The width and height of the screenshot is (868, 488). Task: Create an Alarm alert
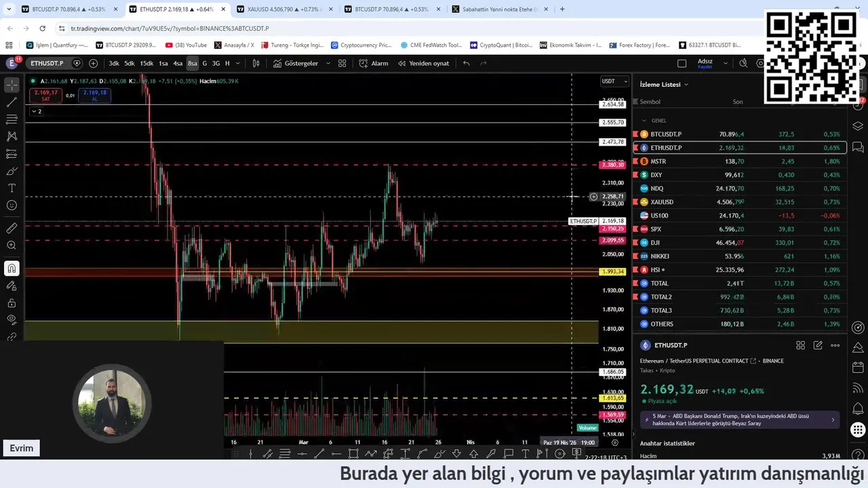[374, 63]
